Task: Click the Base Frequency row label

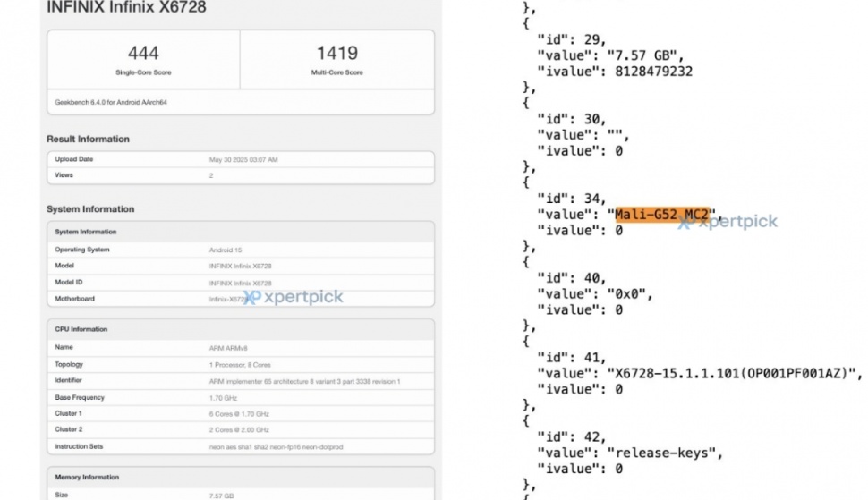Action: tap(79, 398)
